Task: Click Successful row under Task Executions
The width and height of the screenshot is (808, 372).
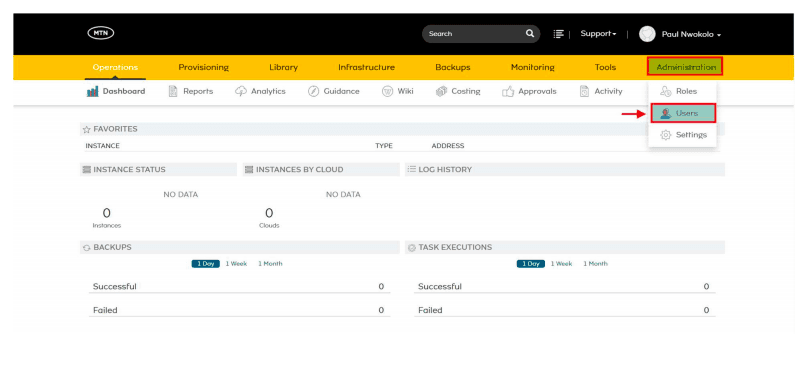Action: coord(564,286)
